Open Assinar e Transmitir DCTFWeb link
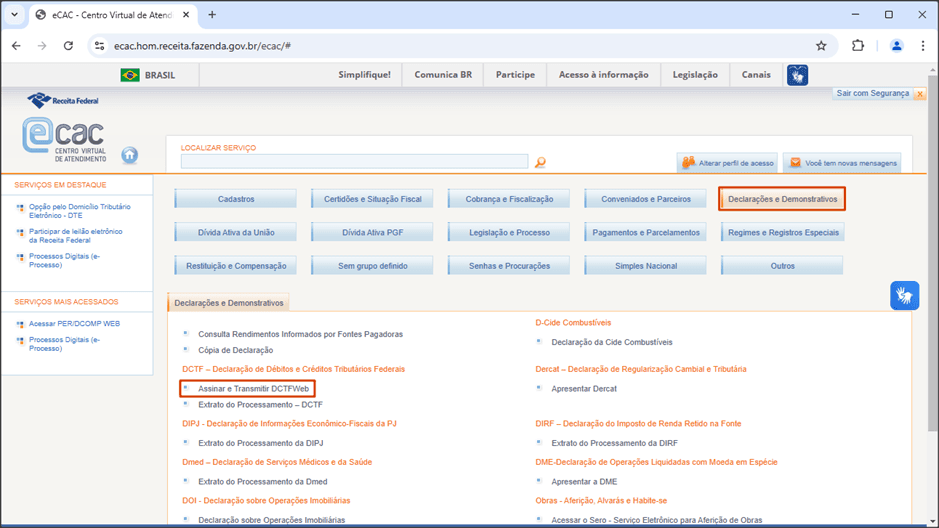Image resolution: width=939 pixels, height=528 pixels. (x=253, y=389)
